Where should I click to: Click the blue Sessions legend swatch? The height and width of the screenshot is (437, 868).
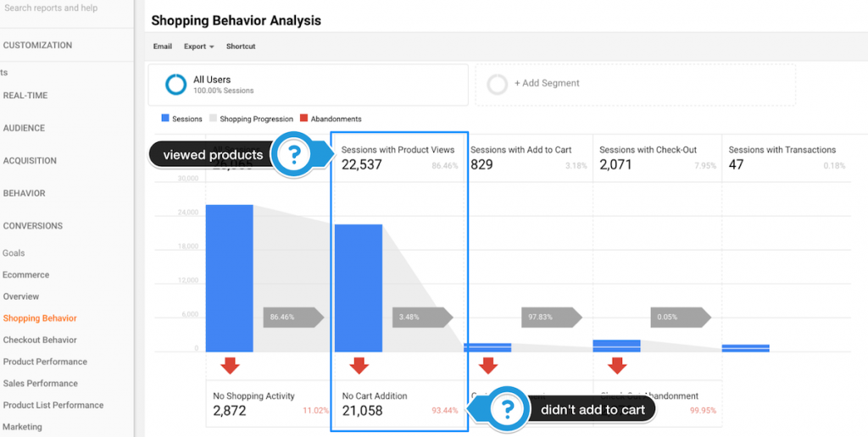point(164,119)
